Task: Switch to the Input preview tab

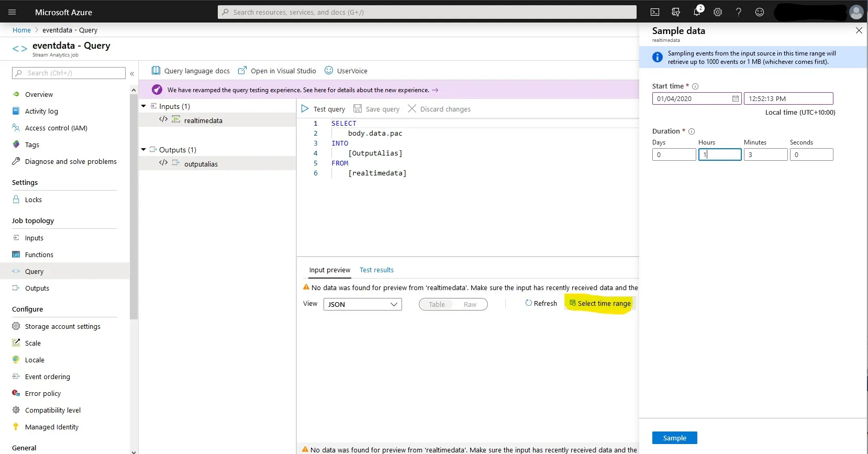Action: click(330, 270)
